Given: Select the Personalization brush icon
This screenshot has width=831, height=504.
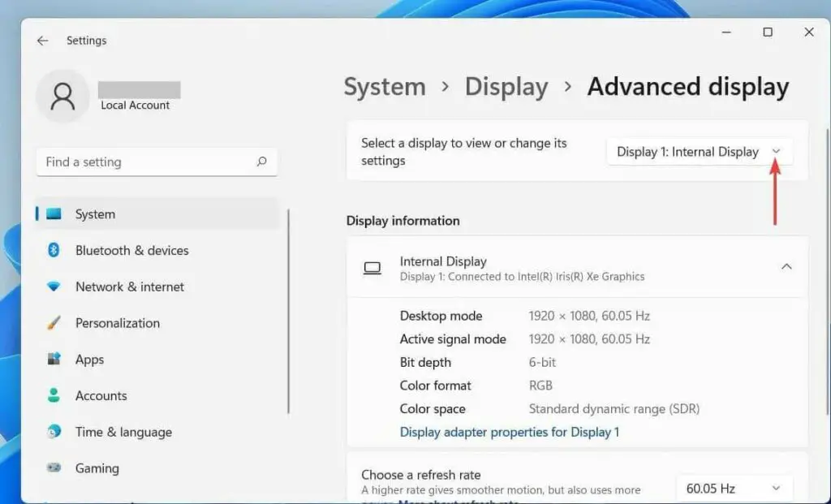Looking at the screenshot, I should point(54,322).
